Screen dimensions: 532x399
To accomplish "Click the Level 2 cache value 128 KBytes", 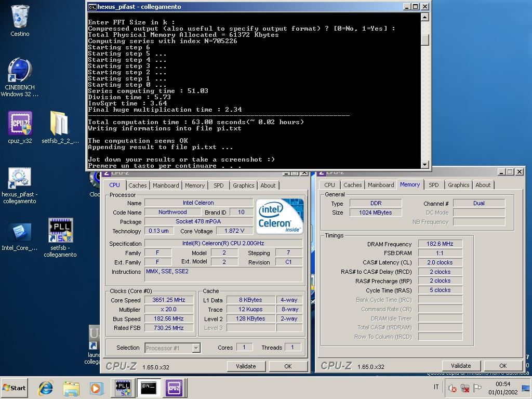I will [250, 318].
